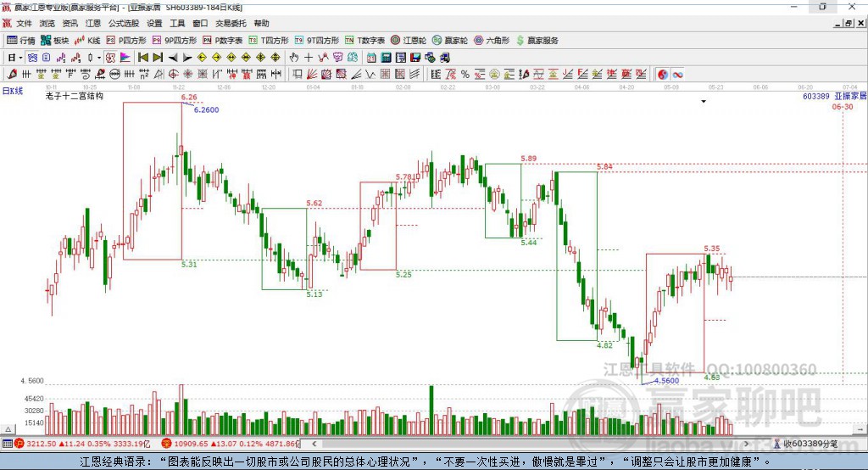
Task: Open the 公式选股 menu
Action: pos(124,23)
